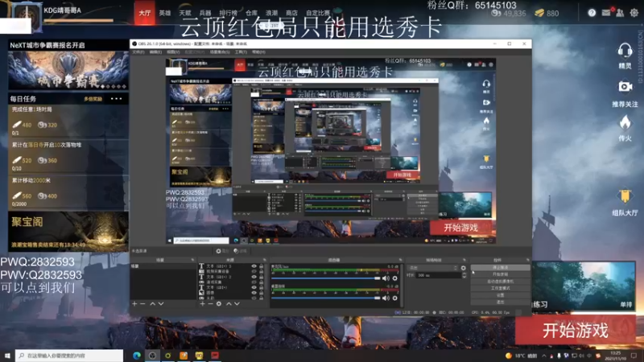
Task: Add a scene with the plus icon
Action: 134,304
